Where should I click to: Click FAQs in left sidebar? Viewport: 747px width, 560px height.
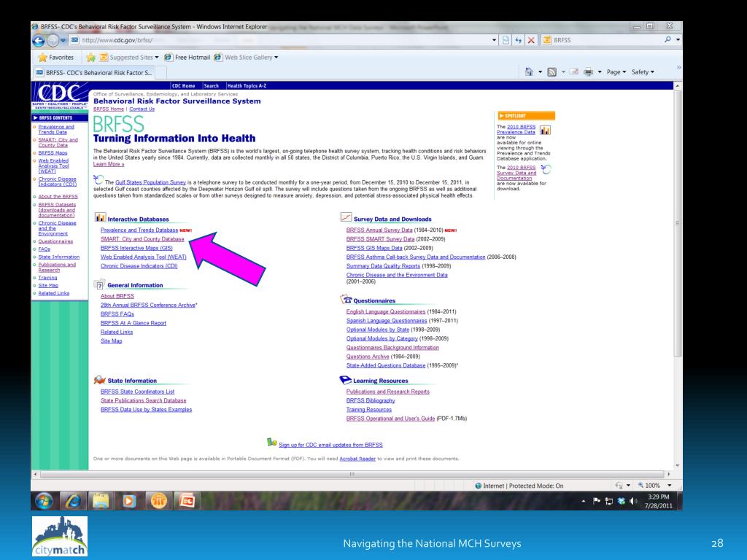(44, 249)
